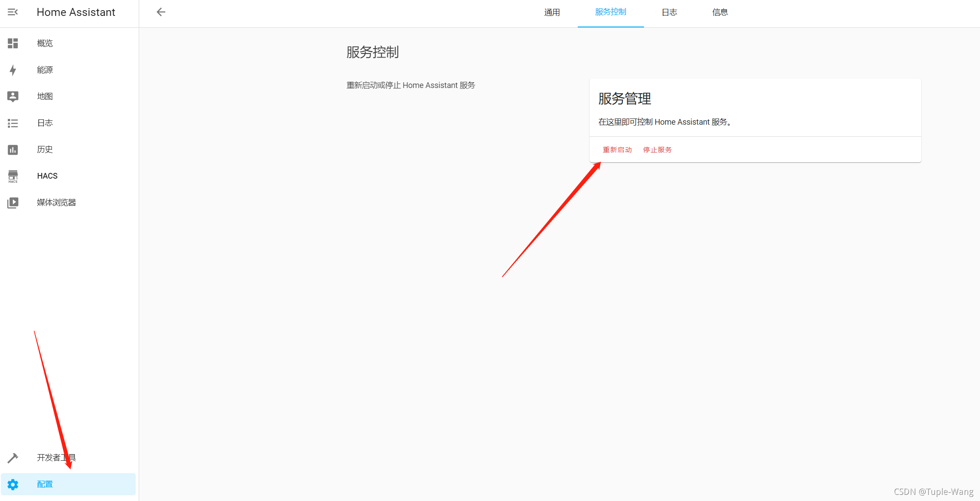Screen dimensions: 980x501
Task: Open the History chart icon
Action: point(13,149)
